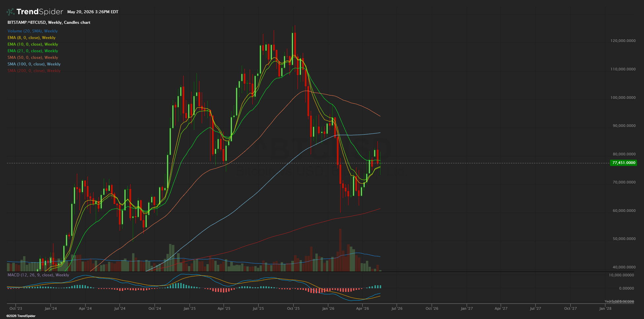Select the EMA (21, 0, close) indicator label
Viewport: 644px width, 319px height.
[x=33, y=51]
